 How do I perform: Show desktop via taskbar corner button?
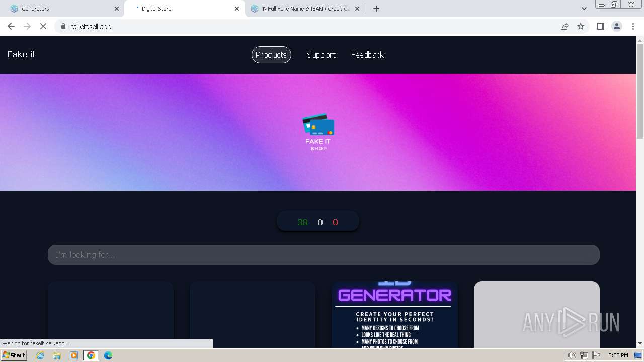coord(638,355)
